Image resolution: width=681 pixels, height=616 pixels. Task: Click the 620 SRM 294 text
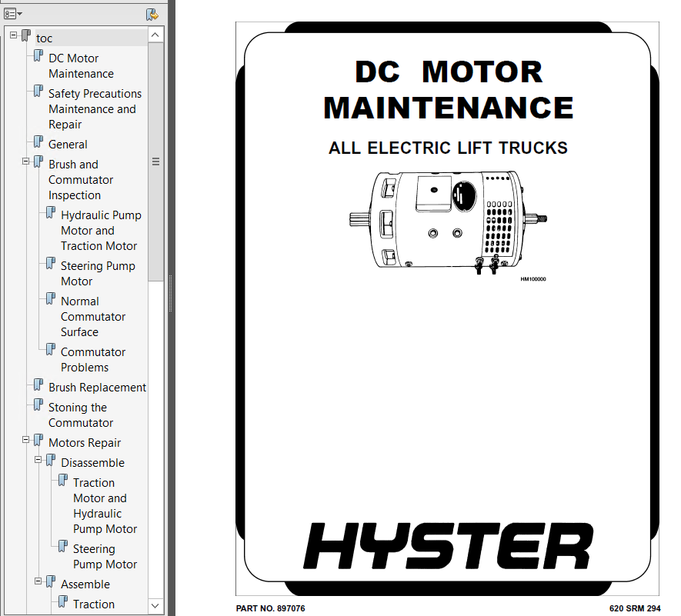635,608
